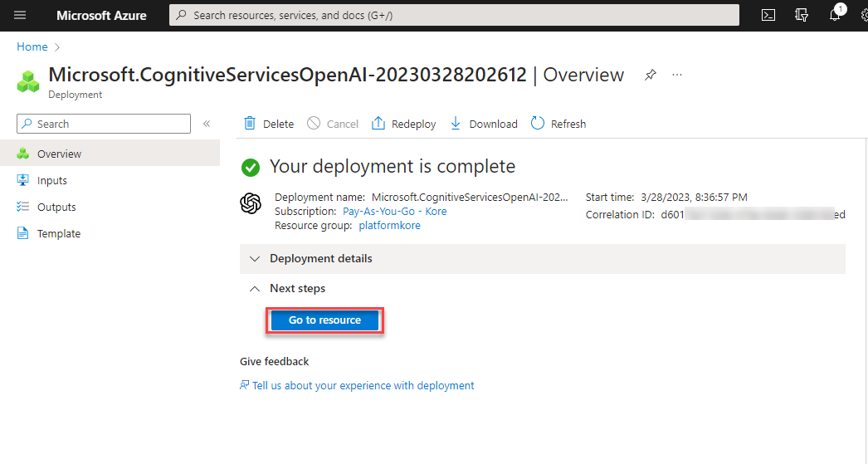Open the Inputs menu item

click(x=51, y=181)
